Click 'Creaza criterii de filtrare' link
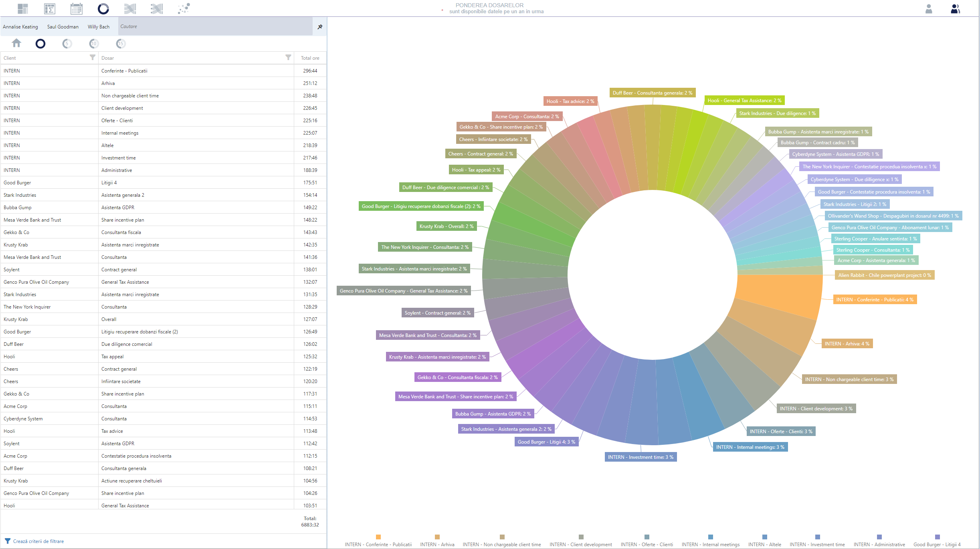Screen dimensions: 980x549 (38, 541)
